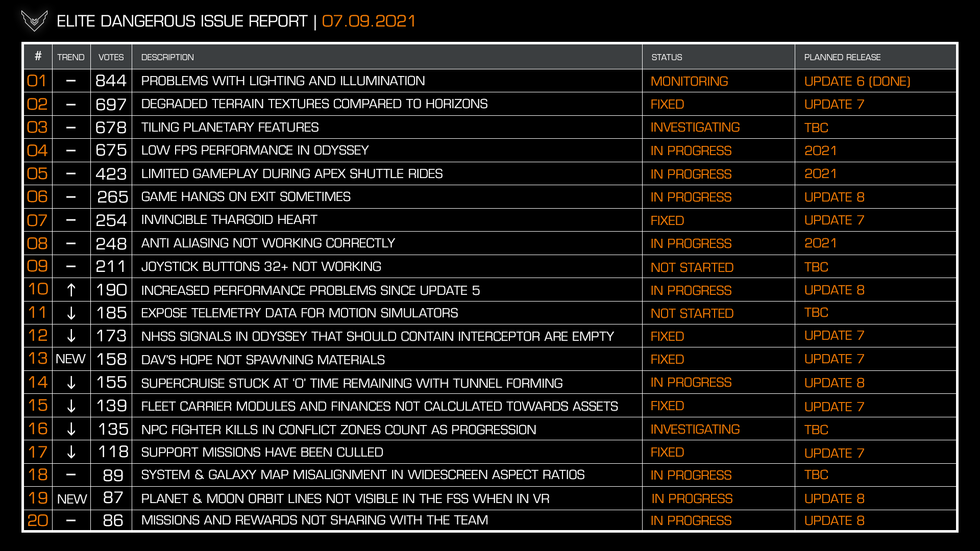Click 2021 planned release in row 05
This screenshot has width=980, height=551.
tap(820, 173)
